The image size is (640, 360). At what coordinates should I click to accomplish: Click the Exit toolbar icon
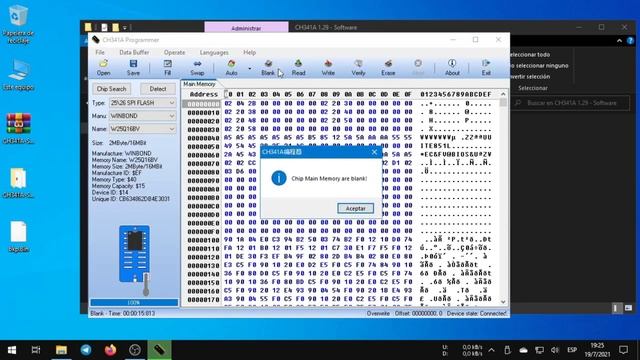486,67
